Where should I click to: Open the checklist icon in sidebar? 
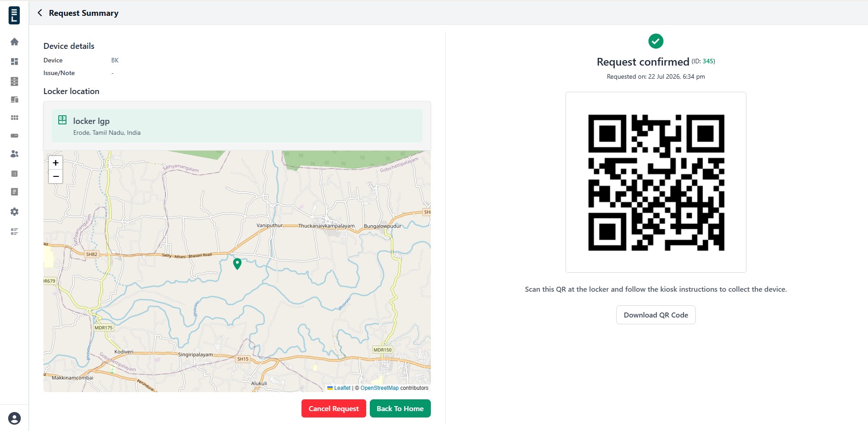(14, 232)
